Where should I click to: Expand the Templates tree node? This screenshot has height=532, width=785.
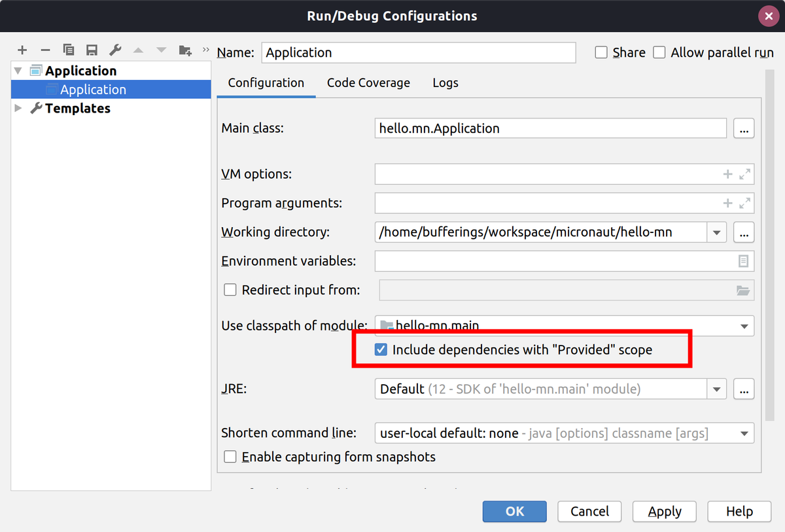click(x=18, y=109)
